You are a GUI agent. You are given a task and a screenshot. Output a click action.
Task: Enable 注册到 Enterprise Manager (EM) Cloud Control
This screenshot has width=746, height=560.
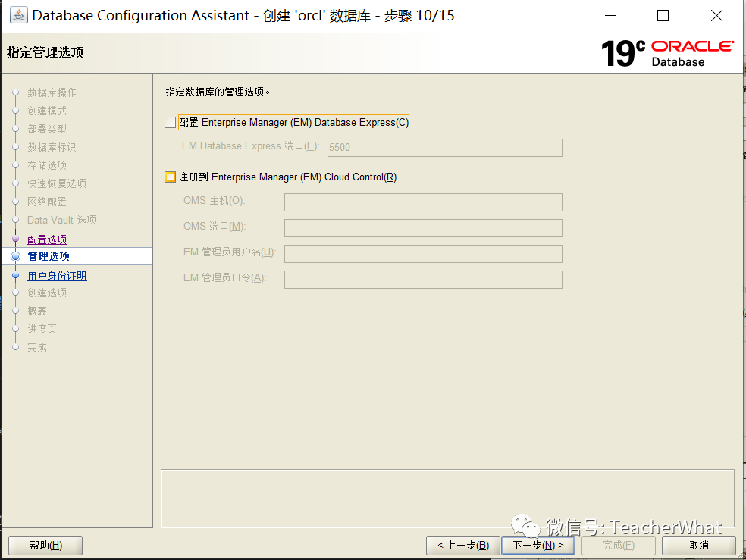click(171, 177)
